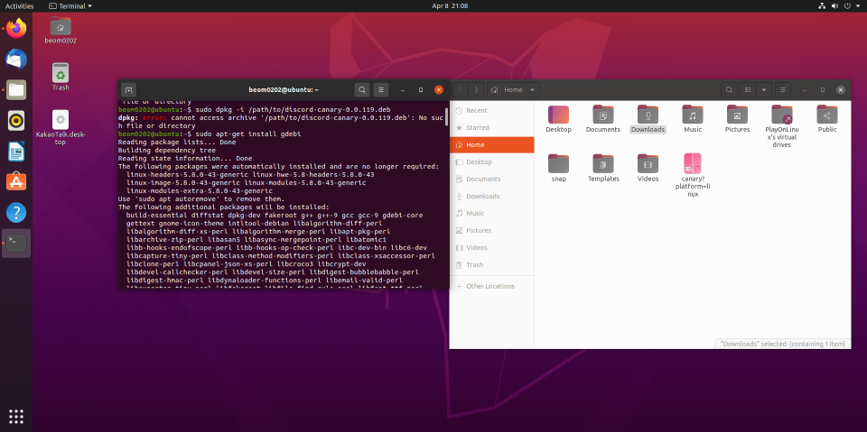Open Ubuntu Software from the dock
This screenshot has height=432, width=867.
[x=16, y=181]
